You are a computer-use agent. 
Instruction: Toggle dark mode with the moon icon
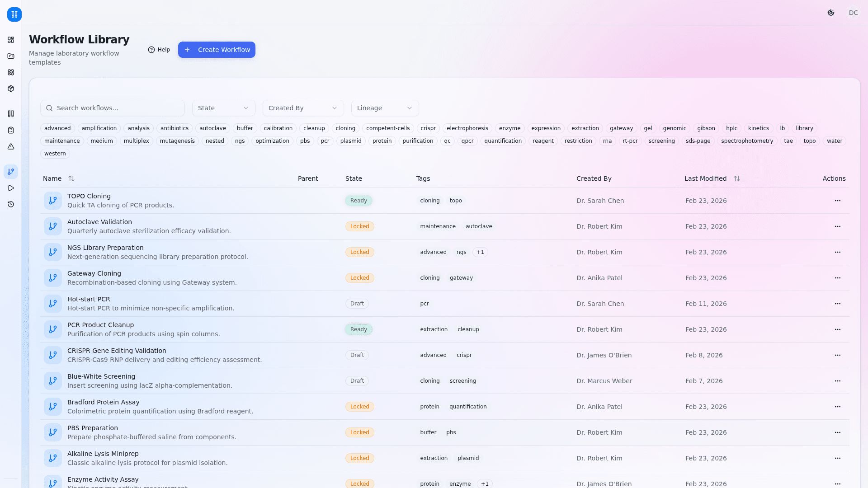click(x=831, y=13)
